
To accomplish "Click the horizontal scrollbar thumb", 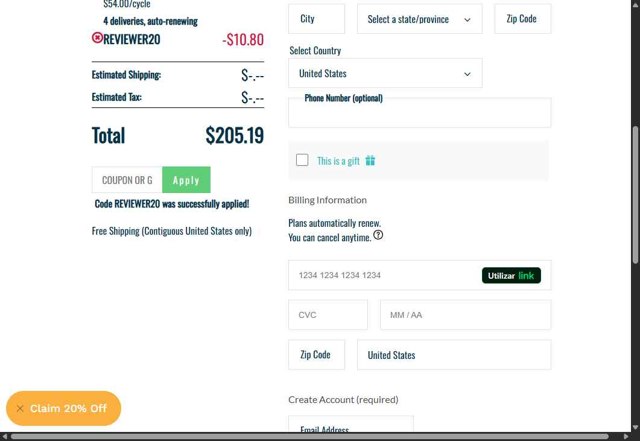I will point(310,437).
